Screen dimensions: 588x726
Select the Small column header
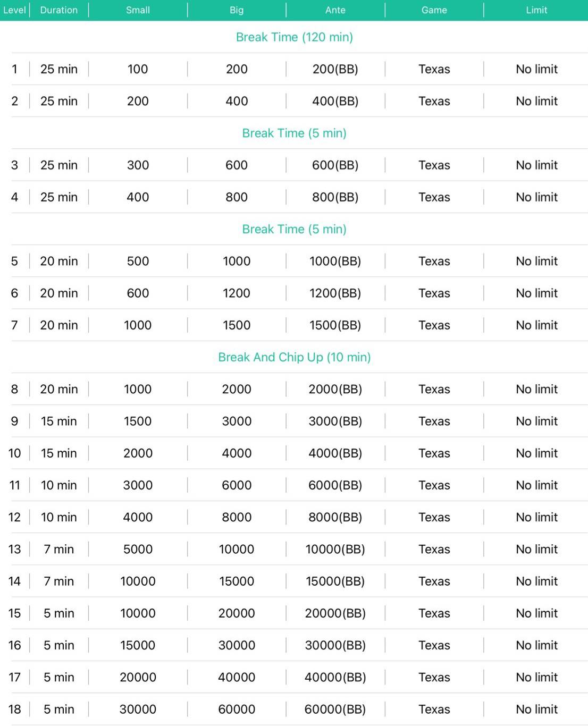tap(138, 10)
